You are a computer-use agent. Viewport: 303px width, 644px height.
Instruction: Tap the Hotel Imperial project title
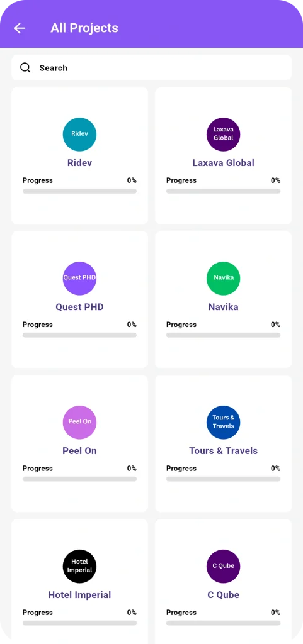[79, 595]
